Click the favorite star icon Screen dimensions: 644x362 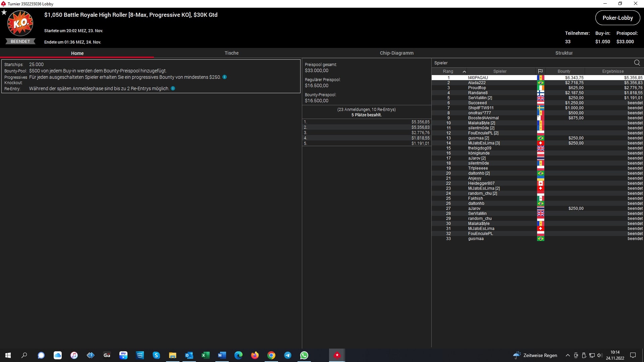[x=4, y=12]
